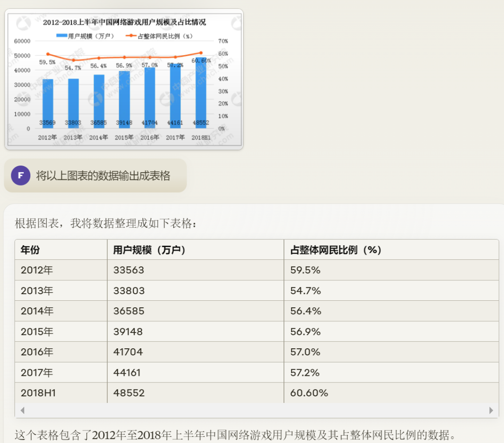Click the chart title 2012-2018上半年中国网络游戏用户规模及占比情况
This screenshot has width=504, height=443.
124,22
